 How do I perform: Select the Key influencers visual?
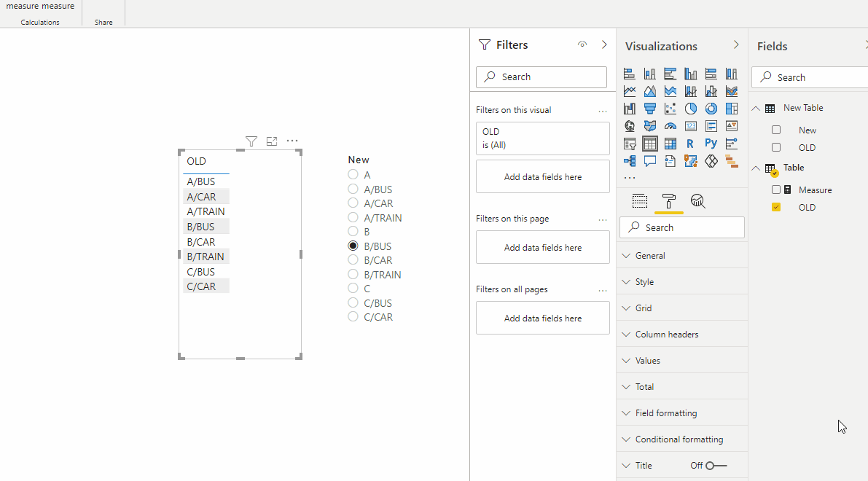[x=732, y=144]
